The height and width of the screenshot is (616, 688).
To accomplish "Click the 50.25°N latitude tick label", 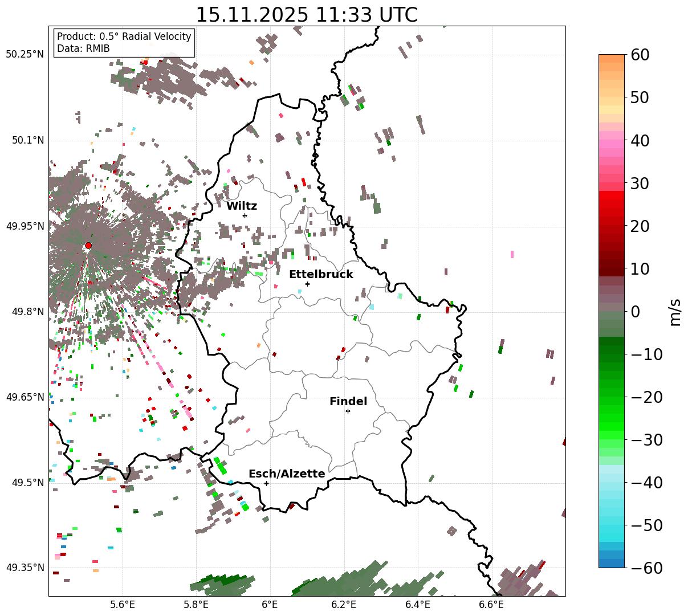I will pos(25,55).
